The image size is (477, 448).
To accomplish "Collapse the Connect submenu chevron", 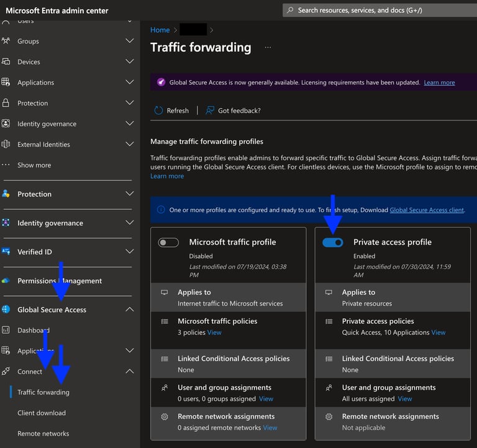I will (130, 371).
